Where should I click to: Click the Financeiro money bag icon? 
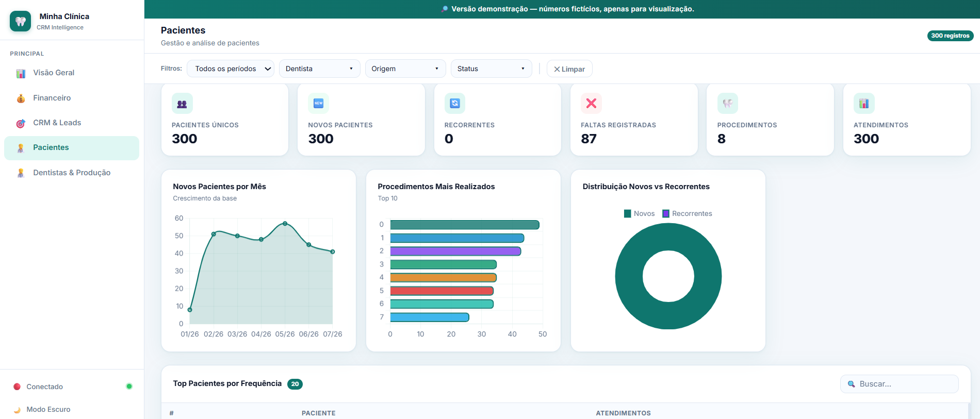point(21,98)
